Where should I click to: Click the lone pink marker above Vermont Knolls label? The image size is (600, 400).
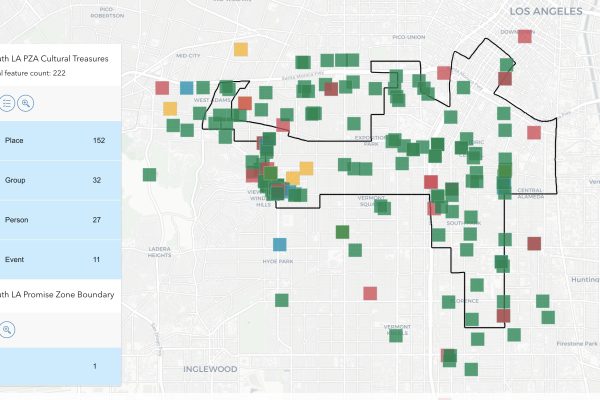(x=370, y=294)
